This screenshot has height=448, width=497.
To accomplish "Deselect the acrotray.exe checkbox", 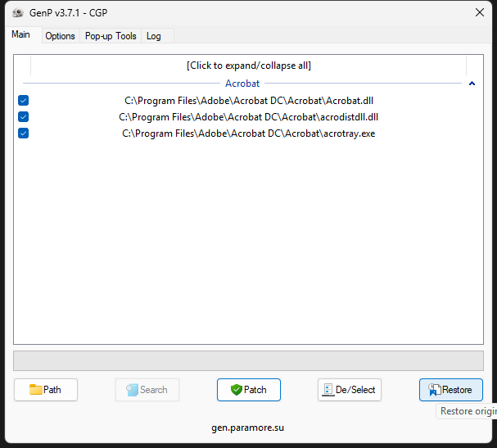I will click(24, 133).
